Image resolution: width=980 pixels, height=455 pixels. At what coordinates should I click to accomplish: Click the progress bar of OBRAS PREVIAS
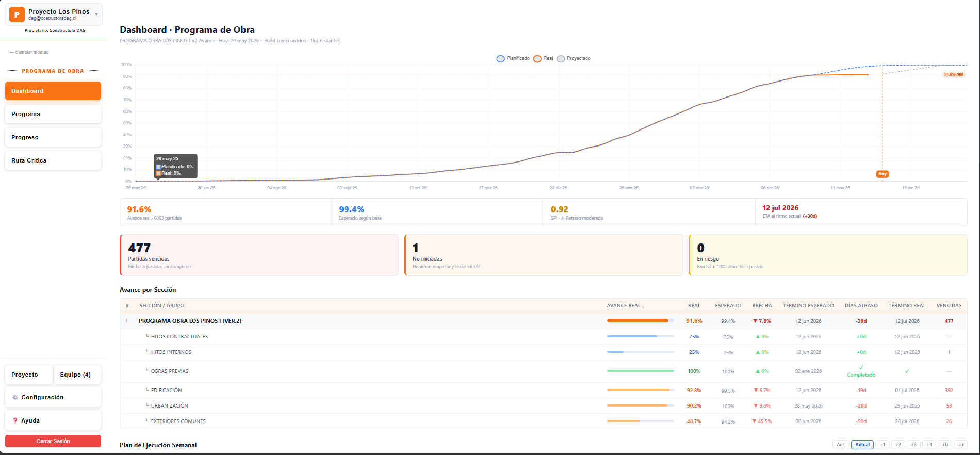(x=640, y=371)
